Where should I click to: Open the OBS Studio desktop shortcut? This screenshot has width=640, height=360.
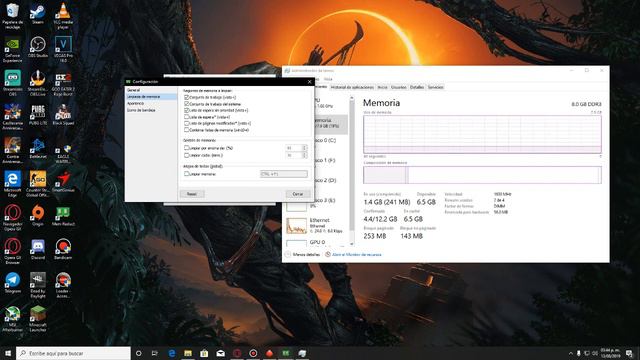coord(38,47)
